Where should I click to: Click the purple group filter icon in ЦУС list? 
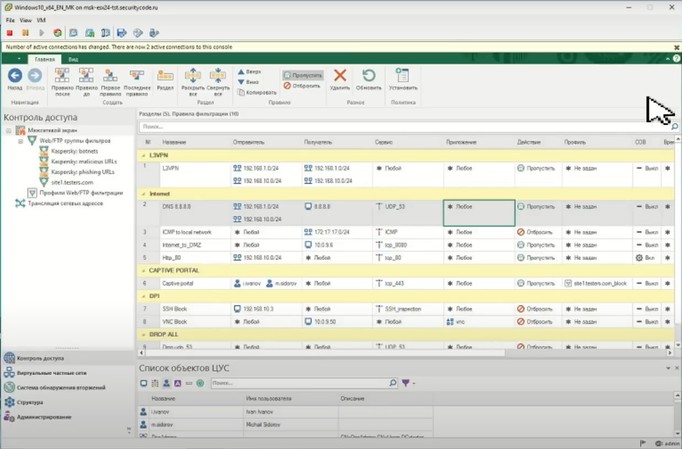177,383
